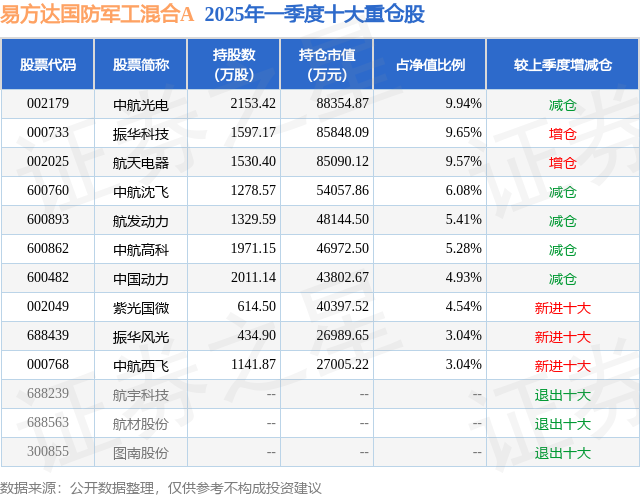This screenshot has width=640, height=497.
Task: Select stock code 600760
Action: pyautogui.click(x=48, y=190)
